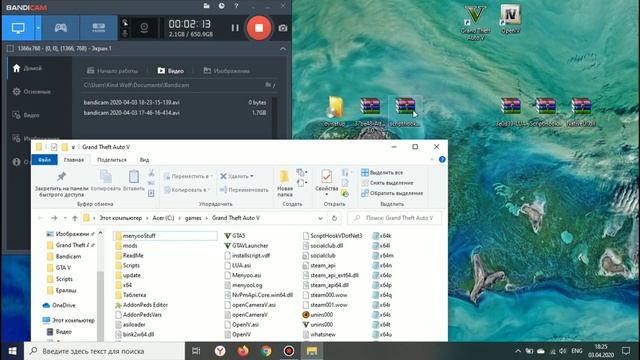
Task: Toggle mouse cursor recording in Bandicam
Action: (125, 22)
